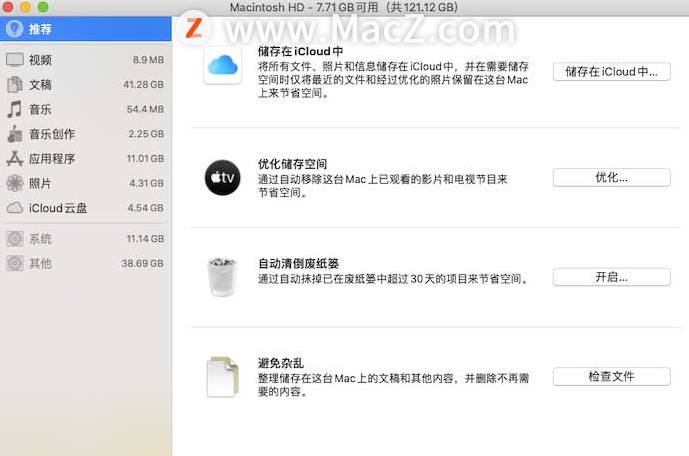
Task: Click the 11.01 GB size value
Action: 145,159
